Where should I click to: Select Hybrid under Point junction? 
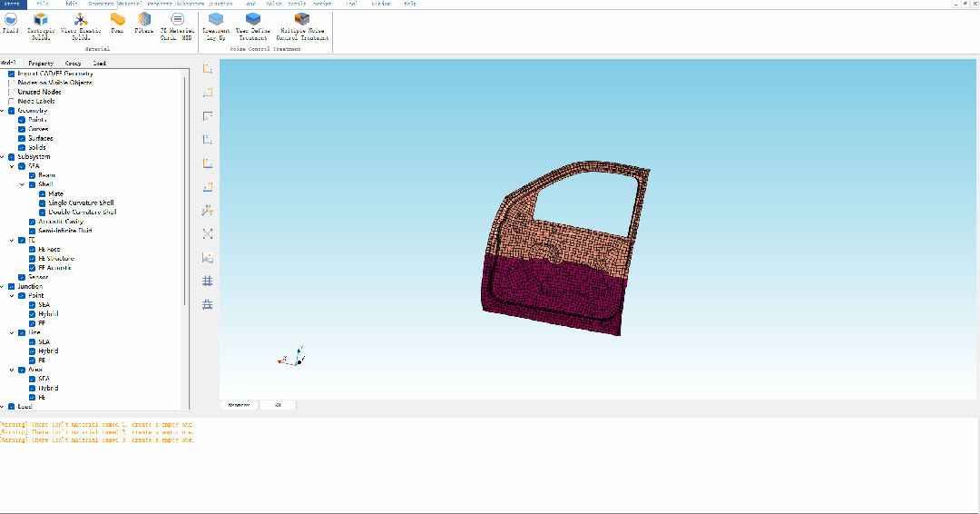(x=48, y=314)
